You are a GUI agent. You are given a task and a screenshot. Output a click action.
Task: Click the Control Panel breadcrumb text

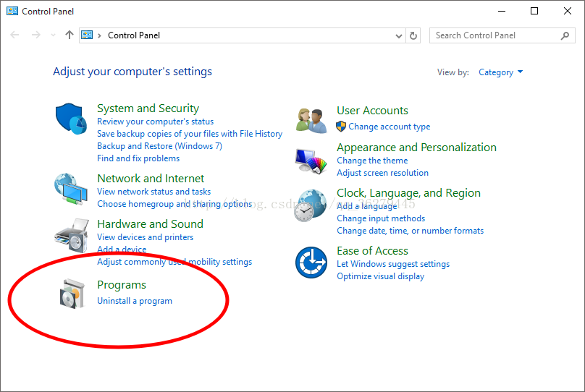coord(134,35)
